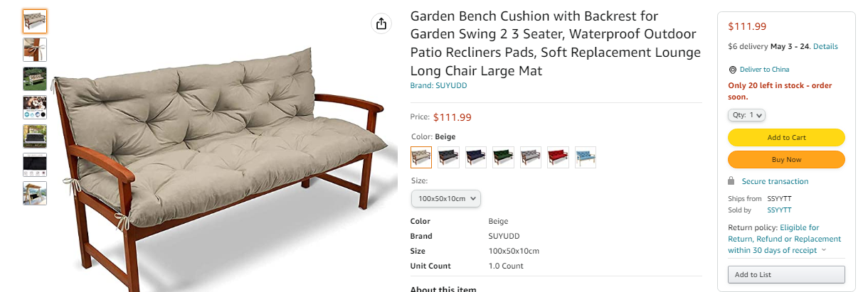Show the swing canopy thumbnail image

click(35, 193)
